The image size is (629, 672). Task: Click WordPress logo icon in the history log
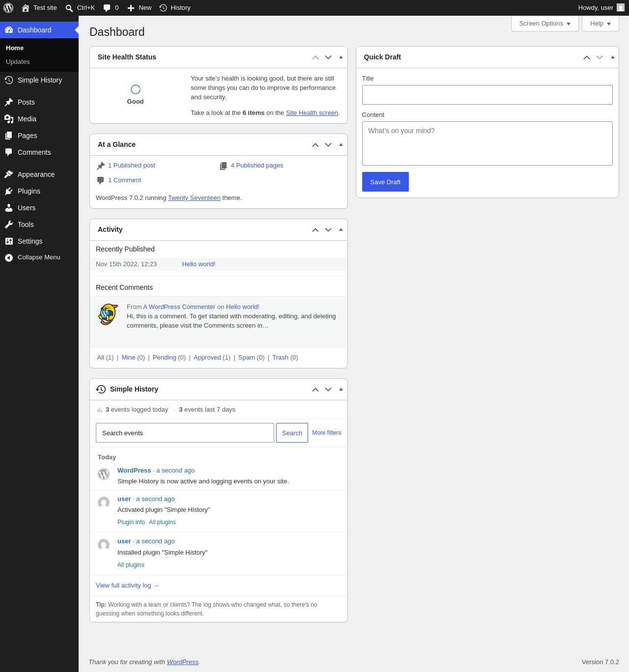(104, 474)
